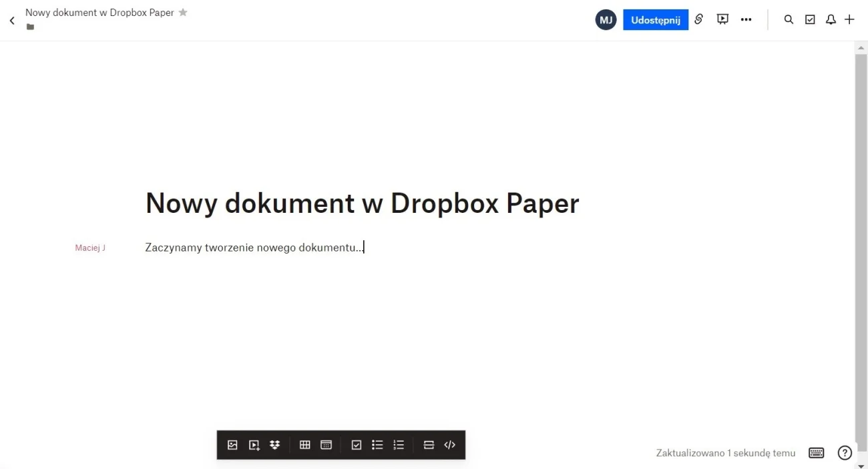
Task: Click 'Zaktualizowano 1 sekundę temu' status
Action: click(726, 453)
